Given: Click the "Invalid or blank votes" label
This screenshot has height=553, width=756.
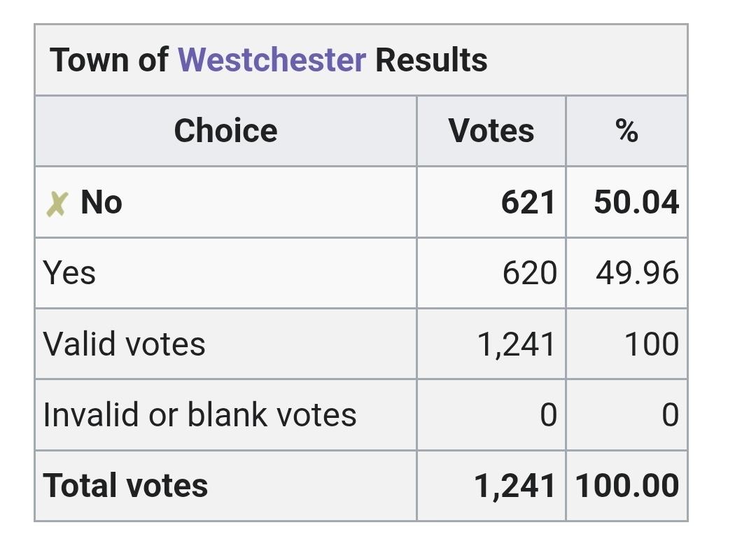Looking at the screenshot, I should [x=199, y=415].
